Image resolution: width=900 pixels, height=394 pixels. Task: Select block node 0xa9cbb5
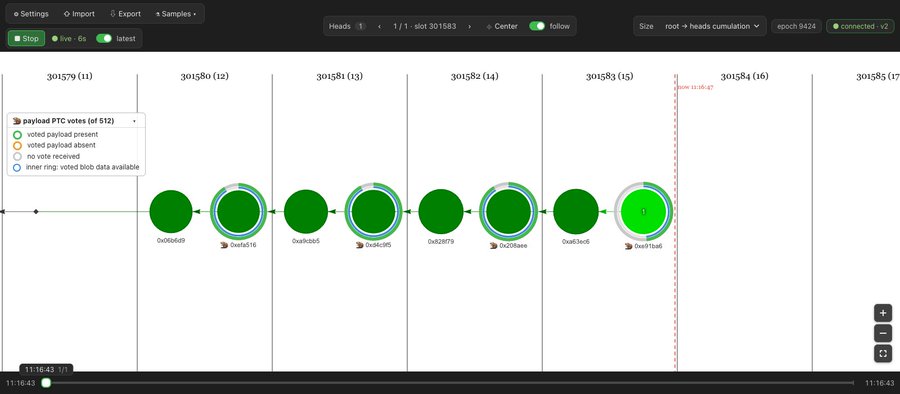(306, 212)
